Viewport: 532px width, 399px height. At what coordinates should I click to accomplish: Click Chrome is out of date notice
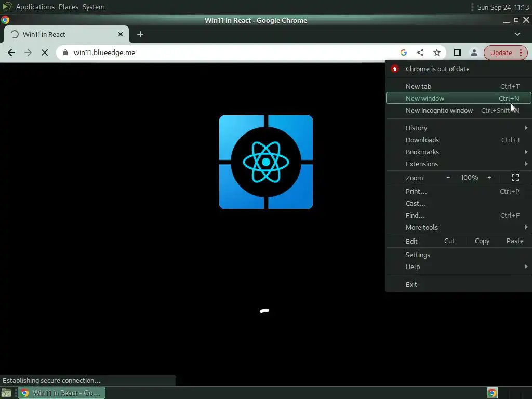(x=459, y=69)
